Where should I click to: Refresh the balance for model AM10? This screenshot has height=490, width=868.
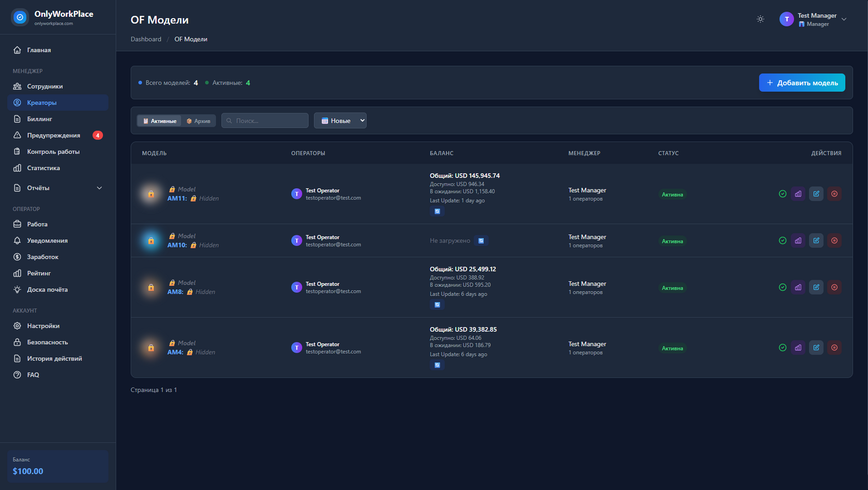[x=481, y=240]
